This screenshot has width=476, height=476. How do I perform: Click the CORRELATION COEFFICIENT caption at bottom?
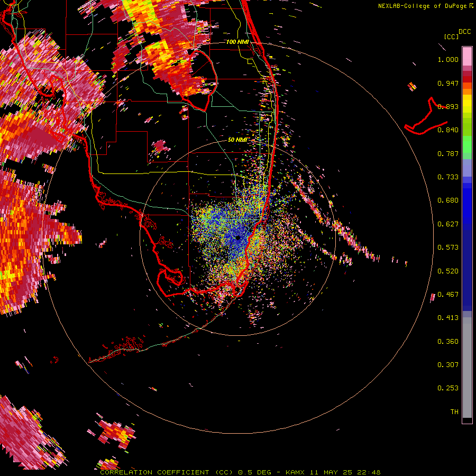click(x=240, y=472)
